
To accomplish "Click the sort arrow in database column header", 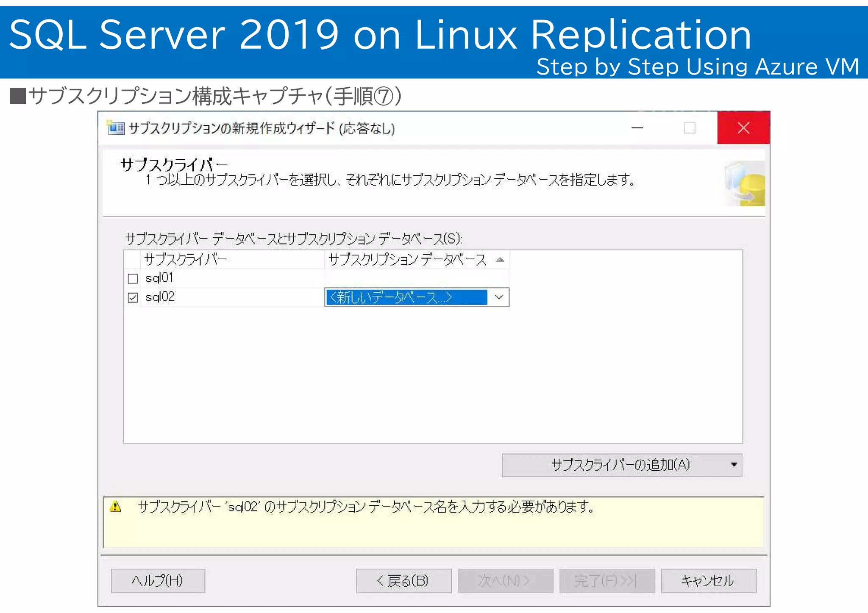I will point(500,260).
